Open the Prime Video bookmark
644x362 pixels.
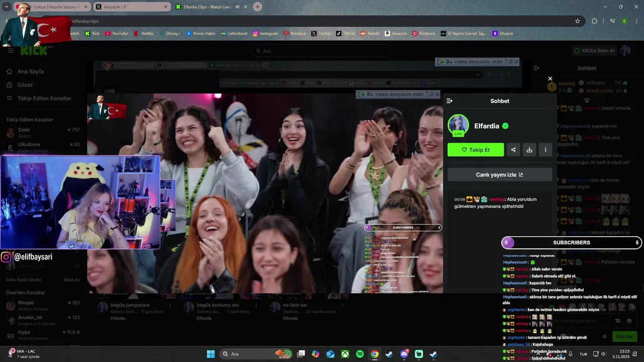click(x=201, y=34)
